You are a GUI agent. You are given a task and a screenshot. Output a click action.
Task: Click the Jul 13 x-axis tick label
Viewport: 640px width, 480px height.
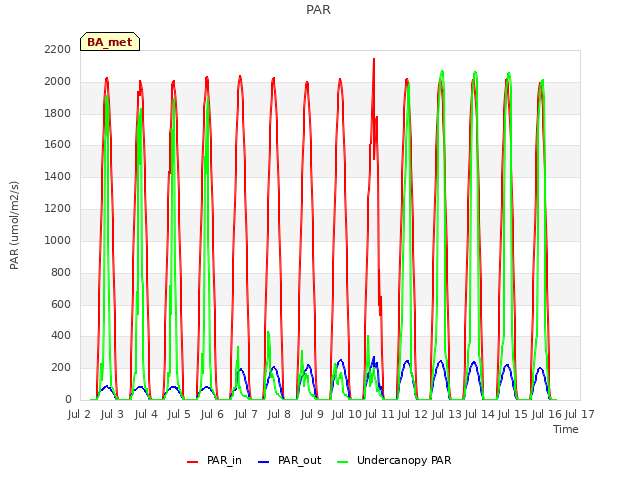446,414
